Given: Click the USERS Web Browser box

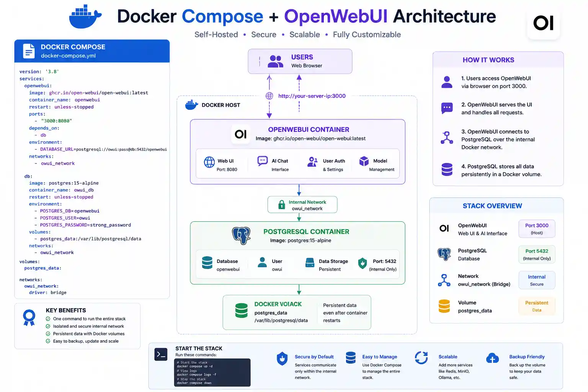Looking at the screenshot, I should (x=300, y=61).
